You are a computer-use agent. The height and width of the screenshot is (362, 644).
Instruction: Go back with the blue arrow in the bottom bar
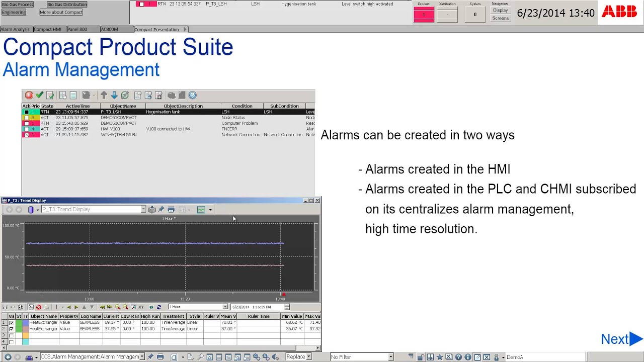[x=8, y=357]
